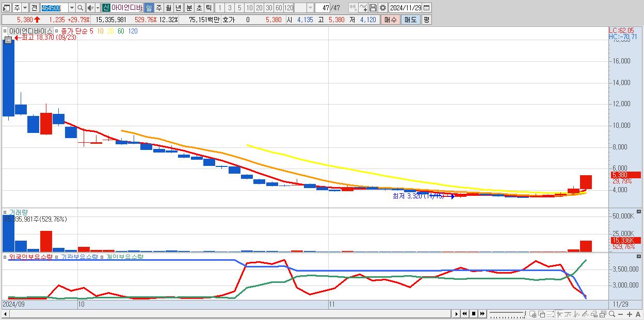The height and width of the screenshot is (320, 644).
Task: Click the 매도 sell button
Action: pyautogui.click(x=410, y=20)
